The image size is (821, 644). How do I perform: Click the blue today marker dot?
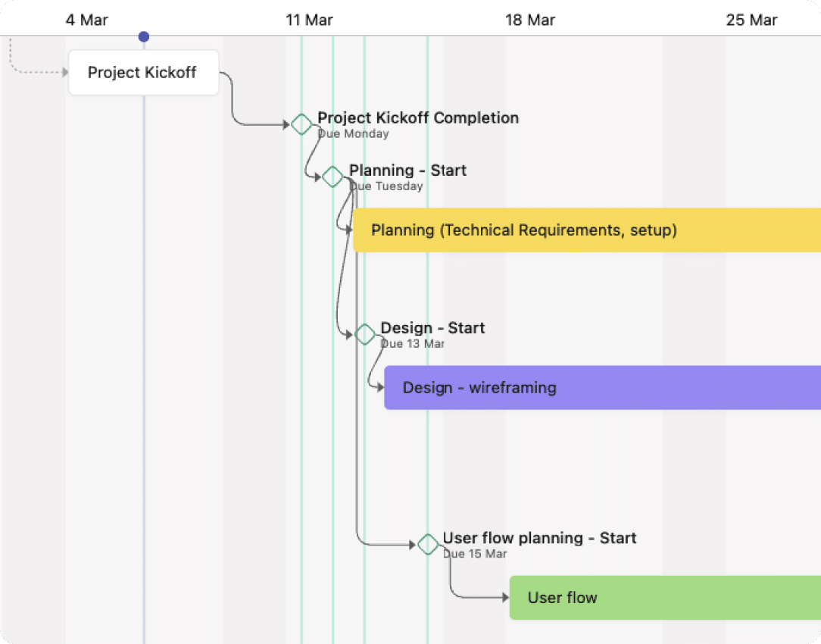click(144, 36)
